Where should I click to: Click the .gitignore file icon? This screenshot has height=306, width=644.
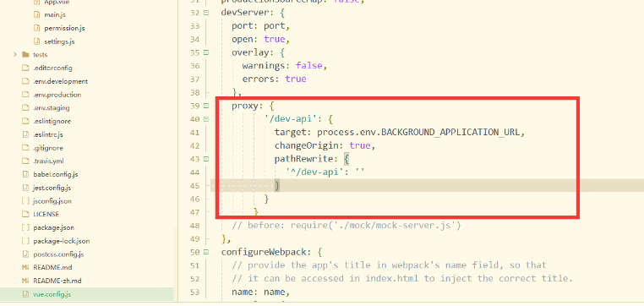click(25, 148)
